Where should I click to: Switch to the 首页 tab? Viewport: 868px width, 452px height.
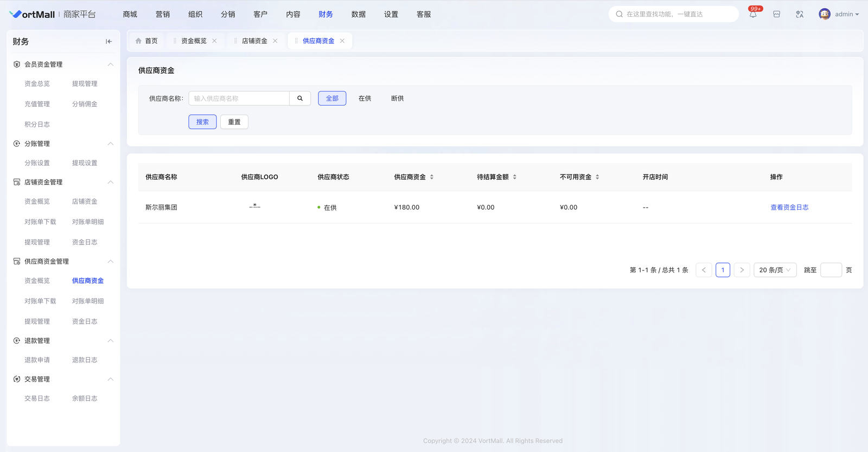[146, 41]
